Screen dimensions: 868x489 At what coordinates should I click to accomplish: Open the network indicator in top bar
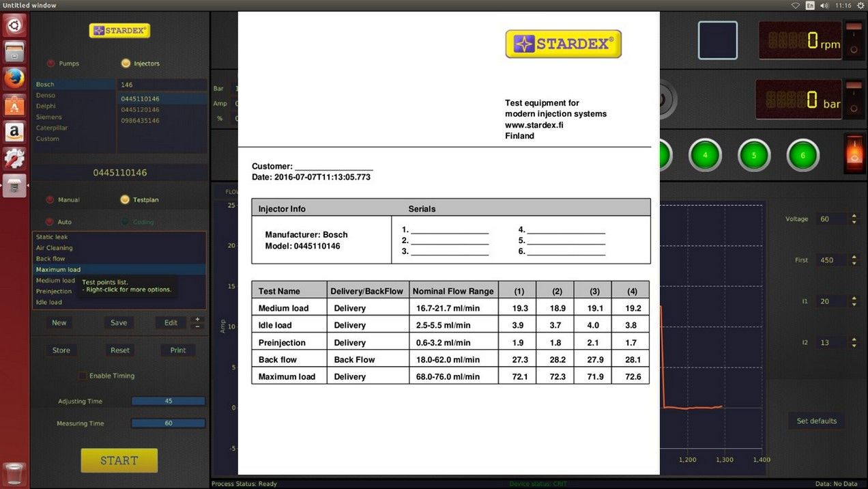[796, 5]
